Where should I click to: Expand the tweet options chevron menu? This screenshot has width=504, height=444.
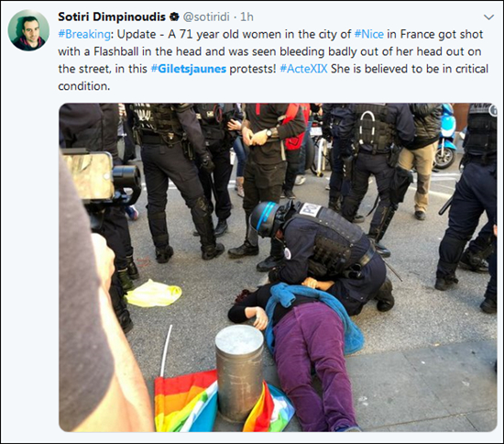tap(489, 17)
